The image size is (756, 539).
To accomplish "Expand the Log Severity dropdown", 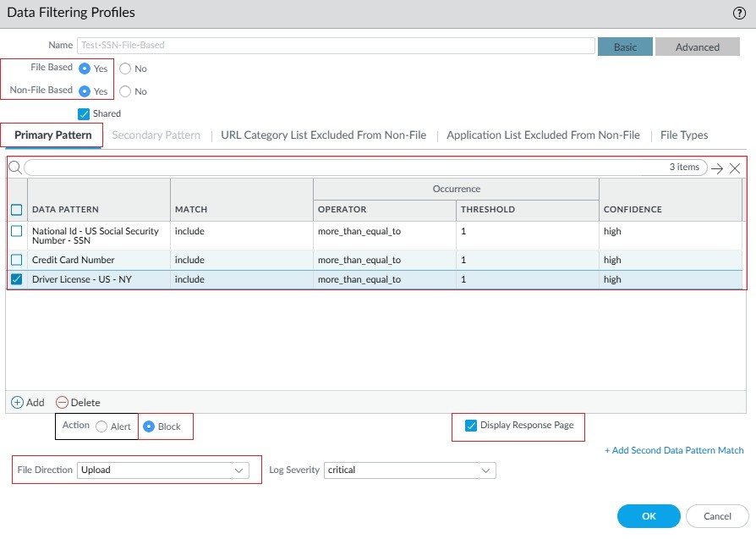I will (409, 470).
